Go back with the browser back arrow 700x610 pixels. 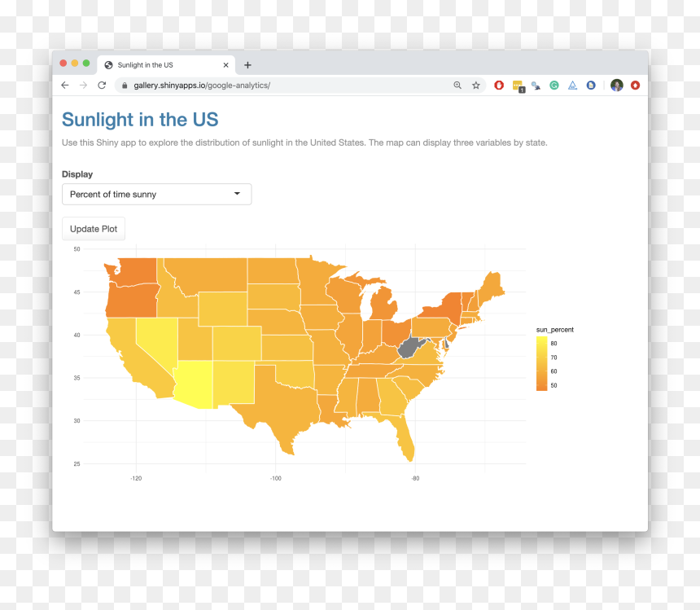[65, 86]
